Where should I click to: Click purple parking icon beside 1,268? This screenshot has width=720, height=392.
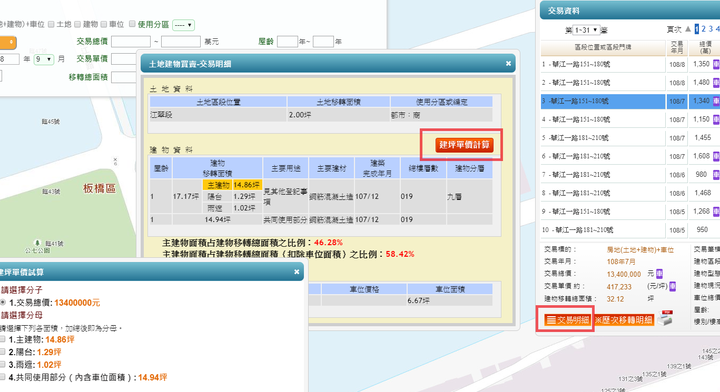716,211
